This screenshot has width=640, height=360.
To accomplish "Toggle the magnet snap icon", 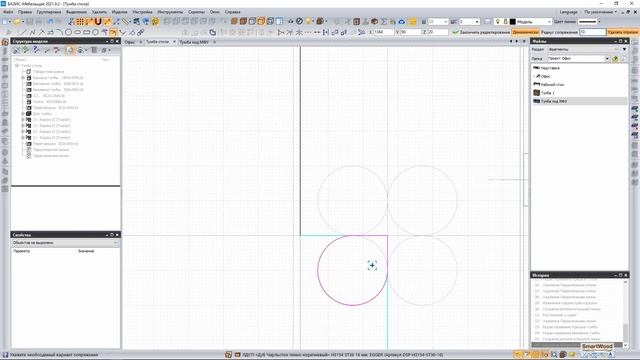I will click(x=98, y=21).
